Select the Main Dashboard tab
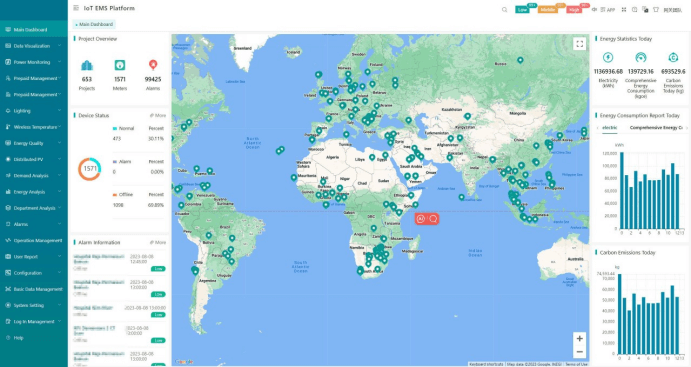 (94, 24)
